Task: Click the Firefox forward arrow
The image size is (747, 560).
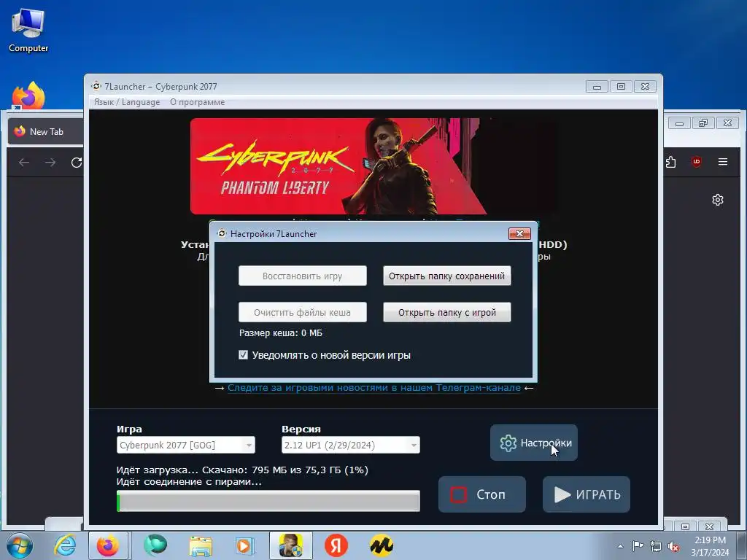Action: click(50, 163)
